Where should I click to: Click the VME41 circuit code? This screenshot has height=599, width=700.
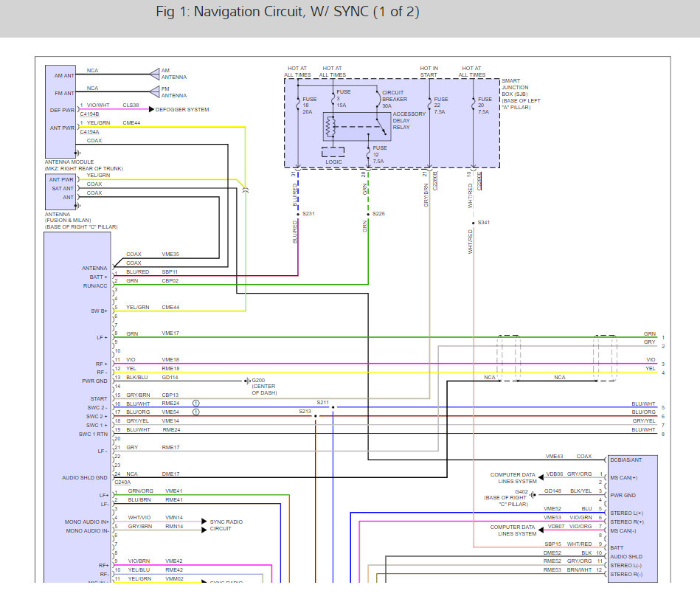click(174, 491)
